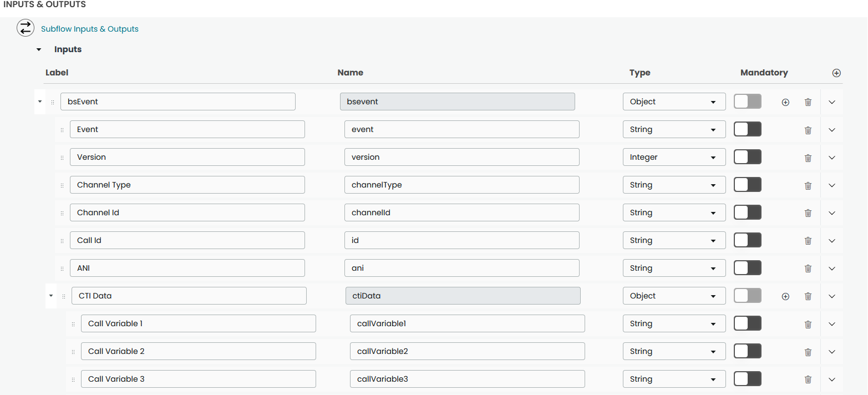Grab the drag handle of ANI row
868x395 pixels.
pos(62,269)
